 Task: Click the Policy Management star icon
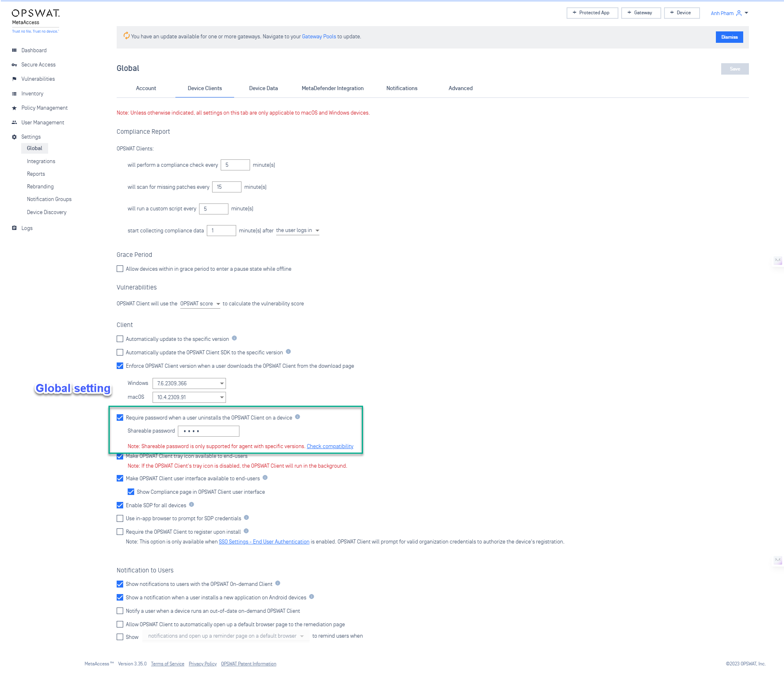coord(14,108)
